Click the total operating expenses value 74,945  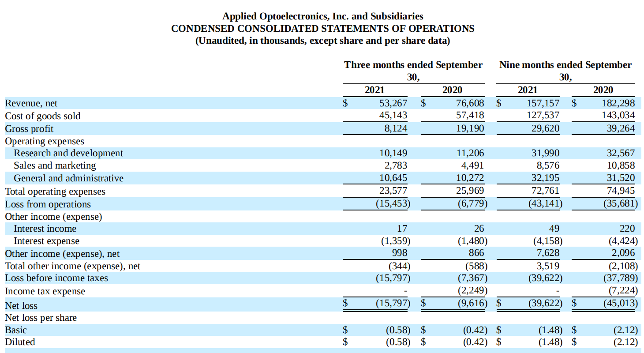pos(621,191)
